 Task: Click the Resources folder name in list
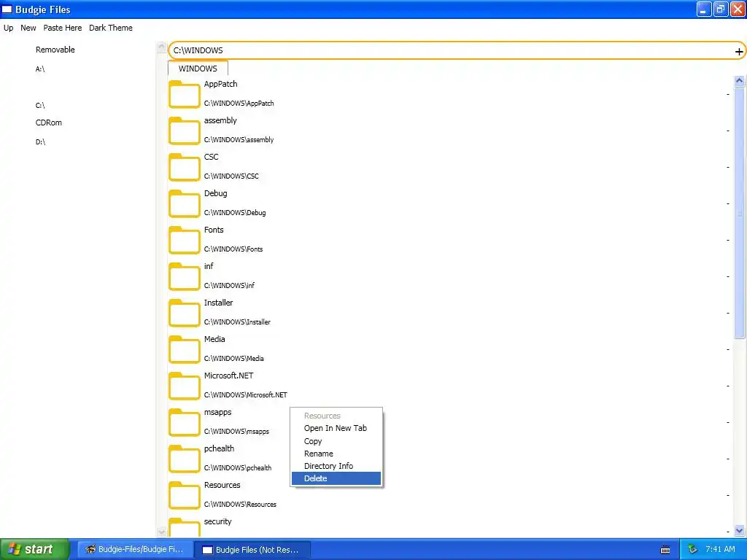pyautogui.click(x=222, y=485)
